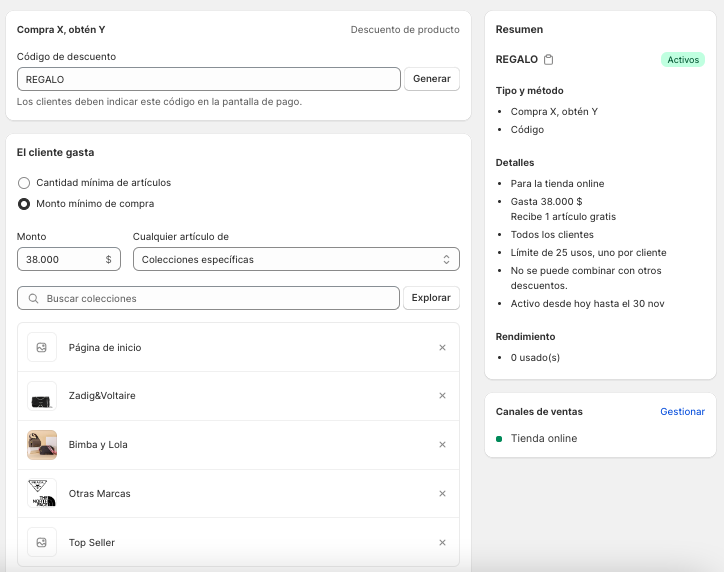Copy the REGALO discount code icon
This screenshot has width=724, height=572.
tap(549, 60)
